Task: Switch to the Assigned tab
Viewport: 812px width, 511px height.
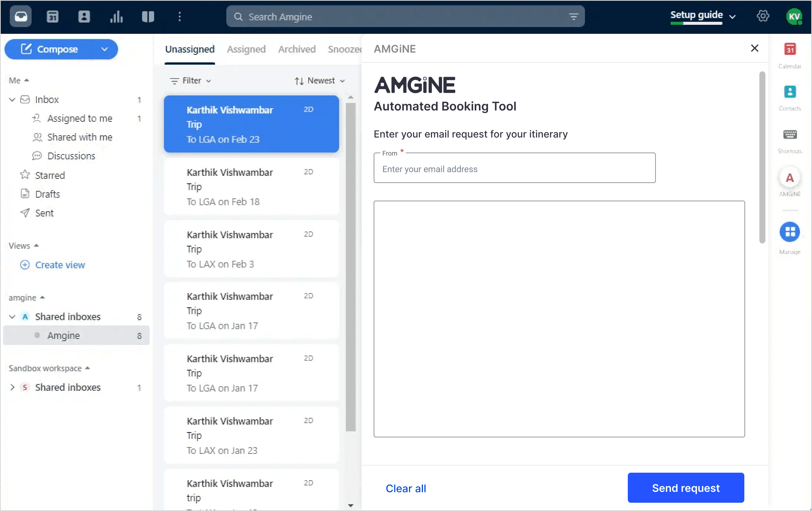Action: pyautogui.click(x=246, y=49)
